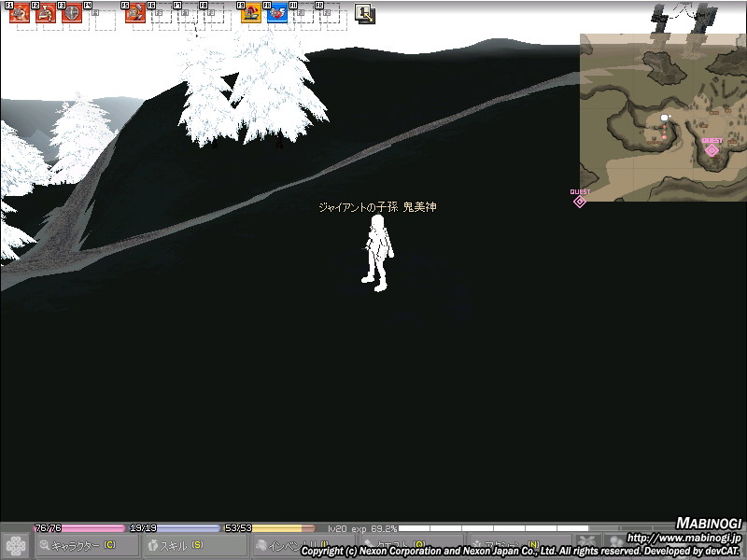
Task: Select the character named 鬼美神
Action: tap(378, 253)
